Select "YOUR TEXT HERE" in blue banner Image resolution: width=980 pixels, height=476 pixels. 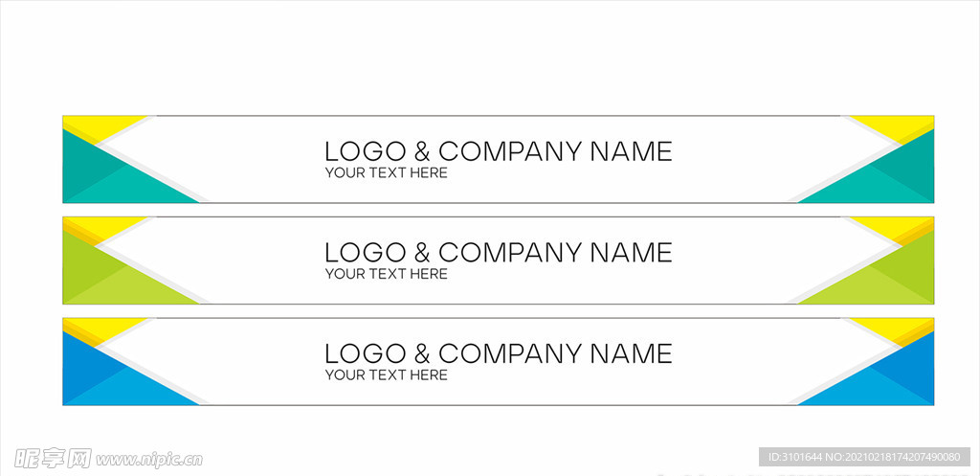[387, 375]
